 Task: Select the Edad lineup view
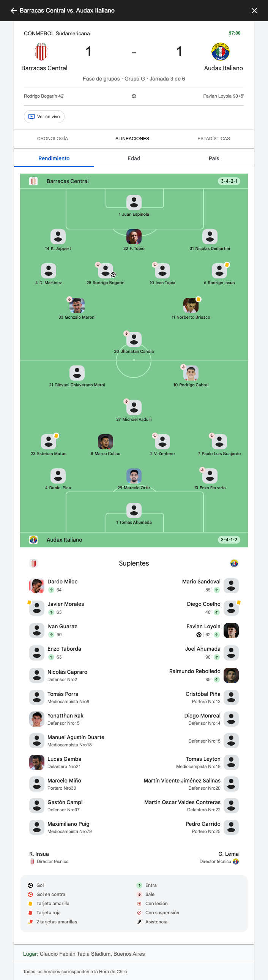pyautogui.click(x=134, y=158)
